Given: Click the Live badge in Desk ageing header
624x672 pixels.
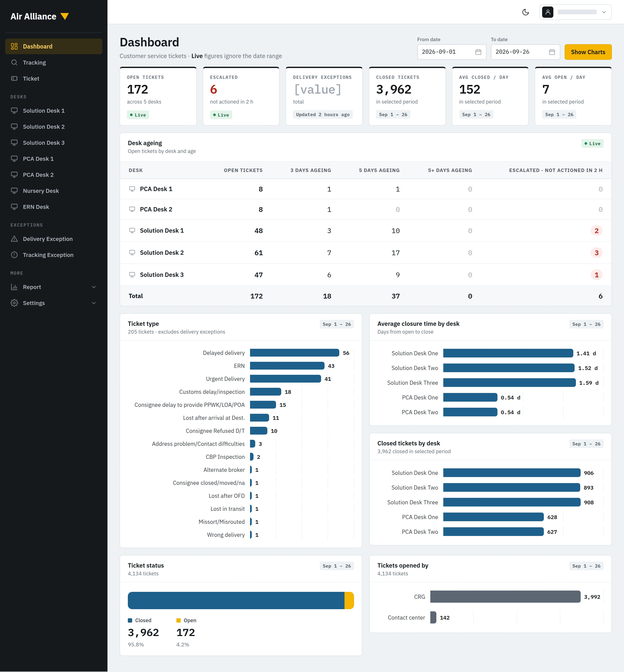Looking at the screenshot, I should 592,143.
